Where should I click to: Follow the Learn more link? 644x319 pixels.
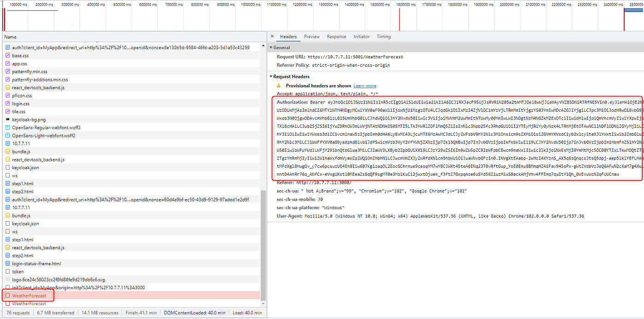(x=365, y=86)
